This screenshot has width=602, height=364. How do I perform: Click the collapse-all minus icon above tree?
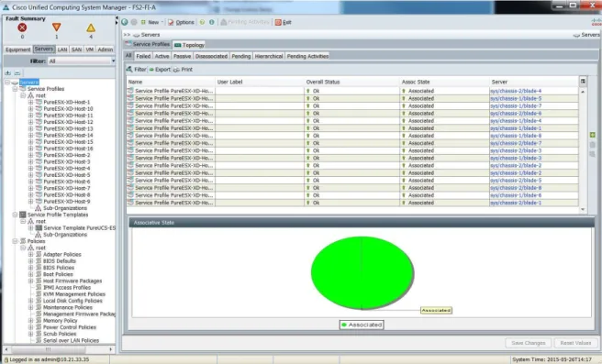pyautogui.click(x=17, y=72)
